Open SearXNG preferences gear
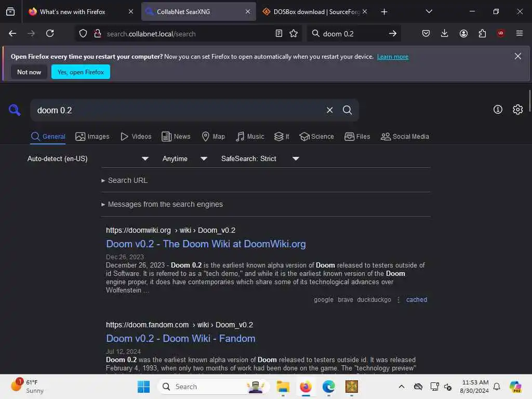 coord(517,109)
